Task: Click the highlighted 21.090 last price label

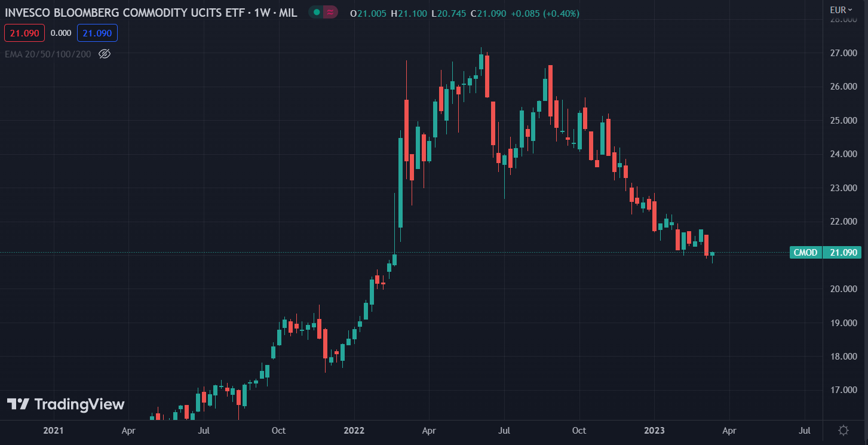Action: coord(844,253)
